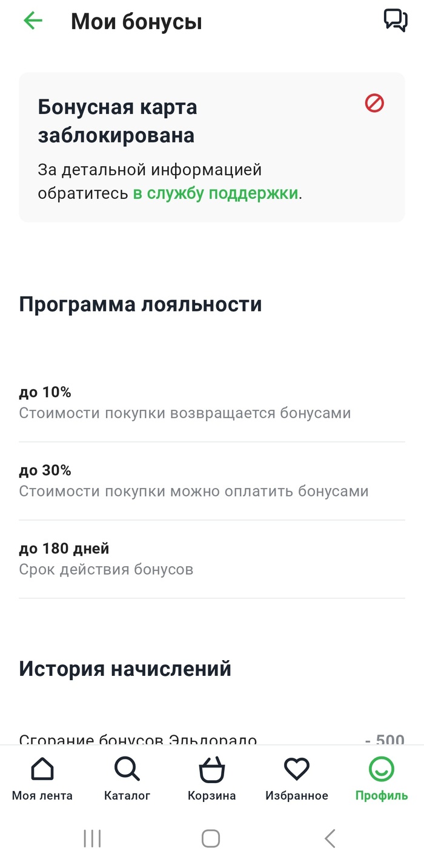The image size is (424, 868).
Task: Select the "до 10%" cashback row
Action: click(212, 403)
